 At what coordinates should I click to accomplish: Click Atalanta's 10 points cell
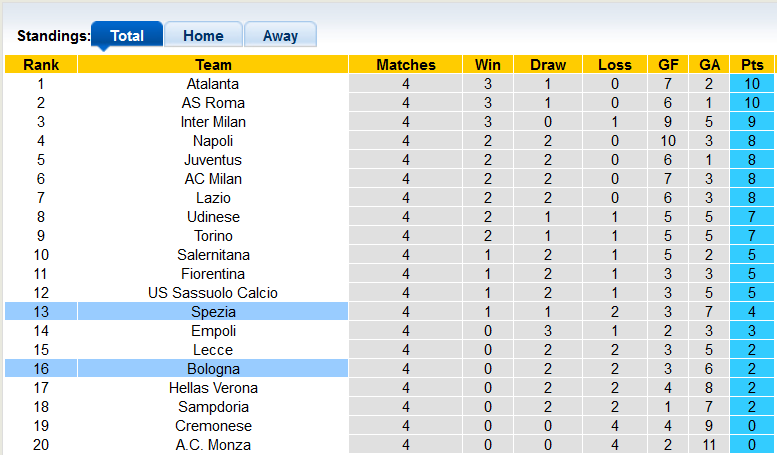click(x=752, y=84)
